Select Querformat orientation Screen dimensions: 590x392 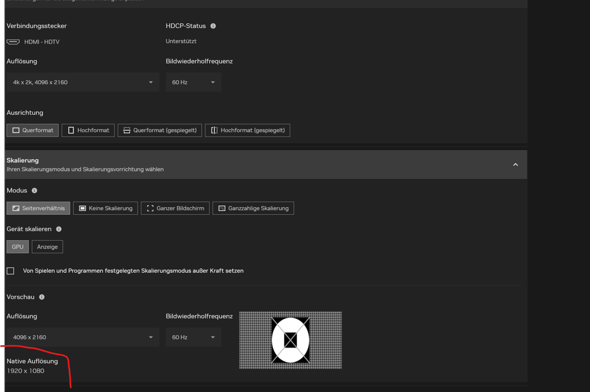(33, 130)
